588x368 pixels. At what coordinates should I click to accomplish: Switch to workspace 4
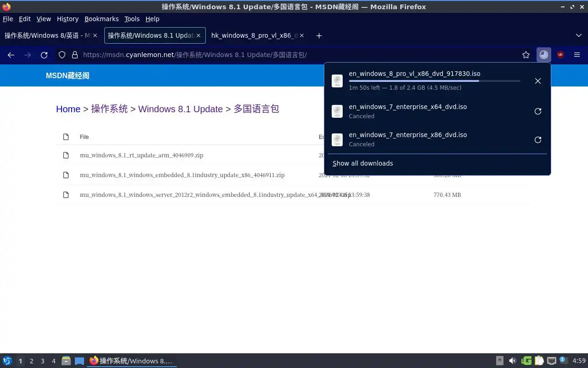click(53, 361)
